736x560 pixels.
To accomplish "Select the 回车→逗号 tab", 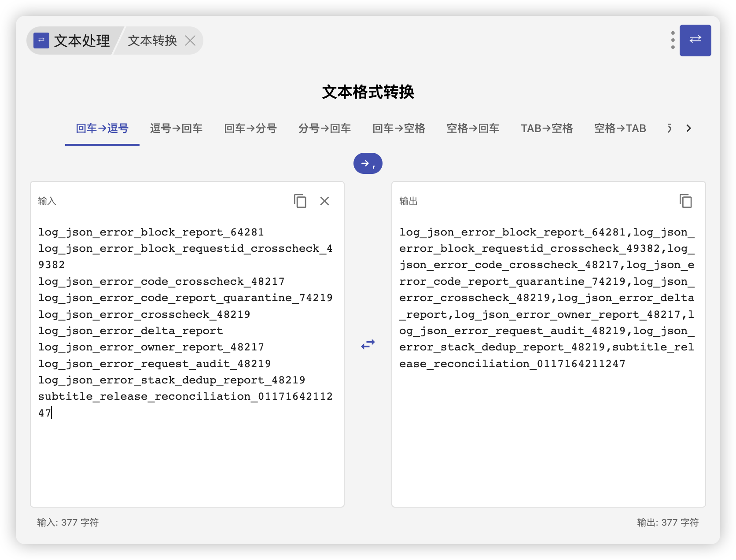I will (102, 129).
